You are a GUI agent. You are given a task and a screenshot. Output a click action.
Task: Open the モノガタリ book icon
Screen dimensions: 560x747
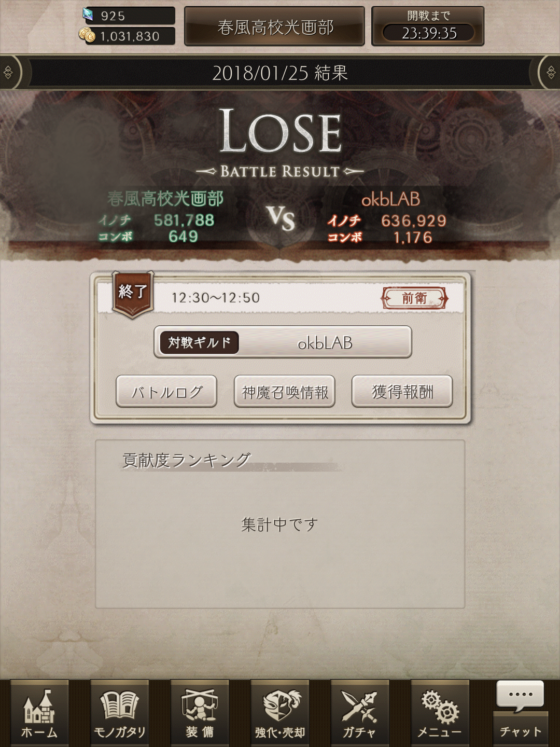click(120, 713)
